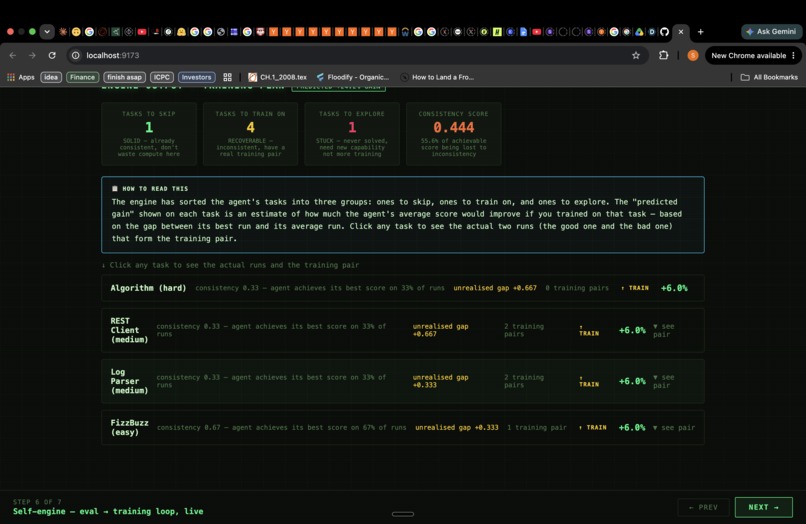Expand see pair for REST Client
This screenshot has width=806, height=524.
(664, 330)
